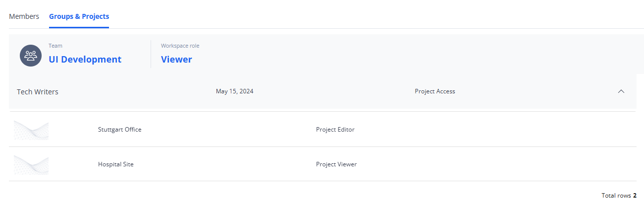This screenshot has height=213, width=644.
Task: Click the May 15, 2024 date
Action: coord(234,91)
